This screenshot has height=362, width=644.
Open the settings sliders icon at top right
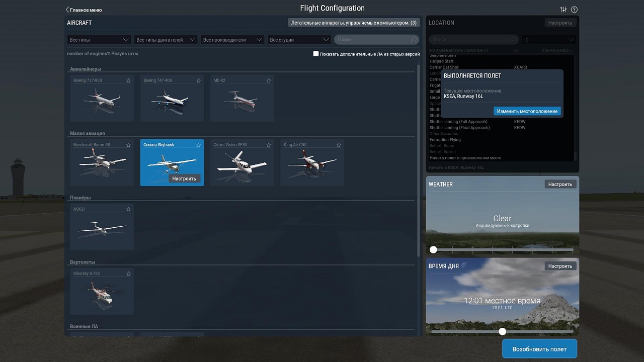click(x=563, y=10)
